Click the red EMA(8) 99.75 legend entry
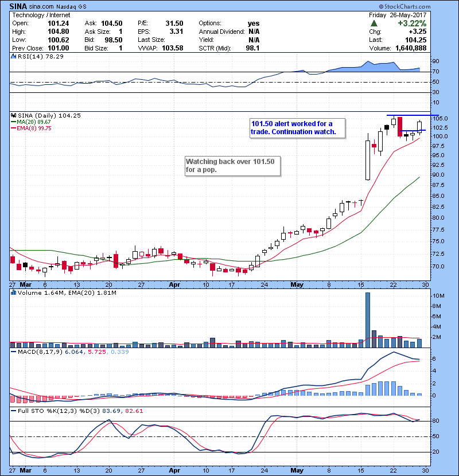The width and height of the screenshot is (459, 476). [x=31, y=128]
